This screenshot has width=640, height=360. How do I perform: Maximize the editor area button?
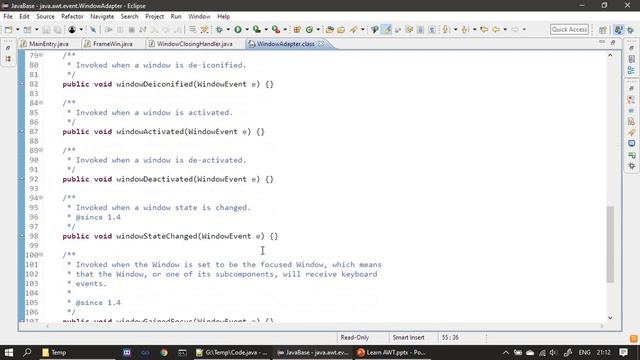(x=613, y=42)
